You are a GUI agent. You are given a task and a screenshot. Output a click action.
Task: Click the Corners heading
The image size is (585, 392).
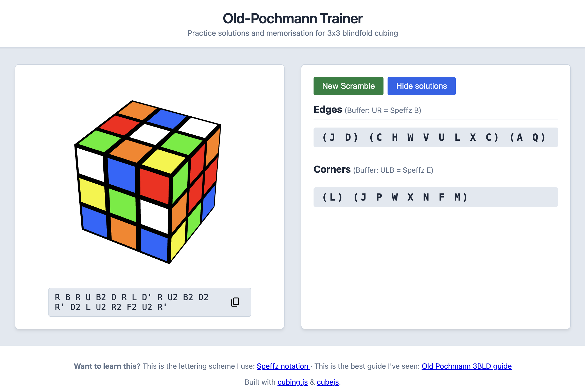[x=332, y=169]
